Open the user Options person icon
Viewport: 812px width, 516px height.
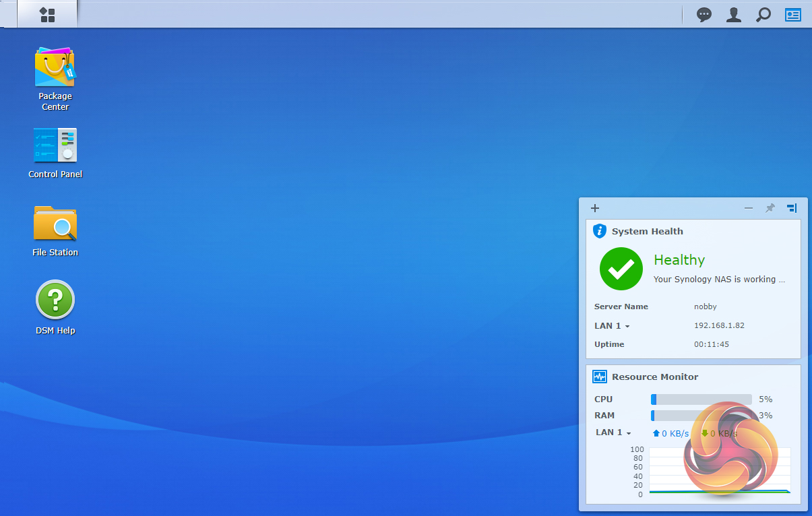734,14
